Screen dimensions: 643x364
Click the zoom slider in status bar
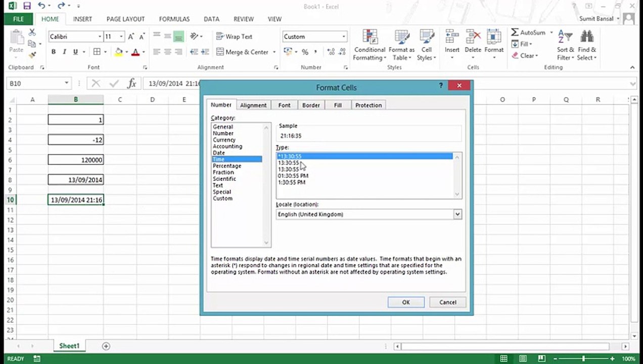pos(584,358)
